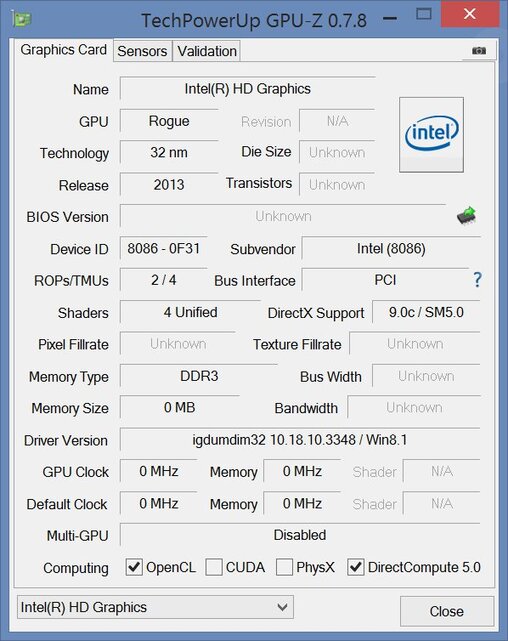Click the Revision N/A field
Screen dimensions: 508x641
pos(337,121)
